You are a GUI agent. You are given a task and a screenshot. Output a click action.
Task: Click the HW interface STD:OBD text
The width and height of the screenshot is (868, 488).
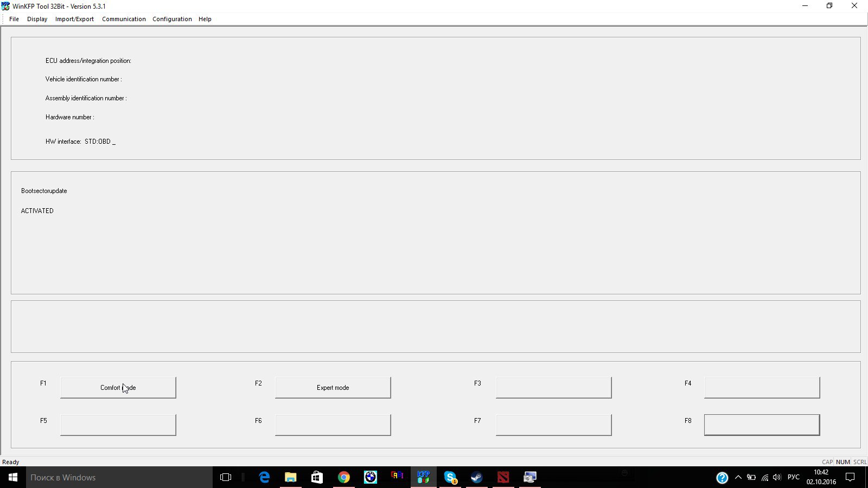[x=80, y=142]
